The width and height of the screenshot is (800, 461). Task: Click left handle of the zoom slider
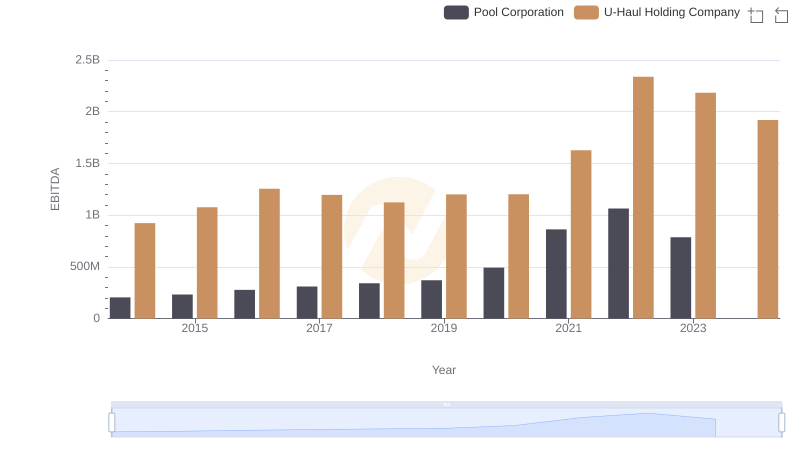click(x=112, y=423)
